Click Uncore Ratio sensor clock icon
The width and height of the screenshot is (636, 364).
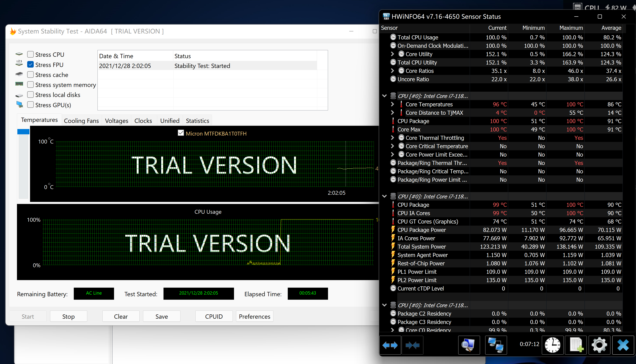[393, 79]
